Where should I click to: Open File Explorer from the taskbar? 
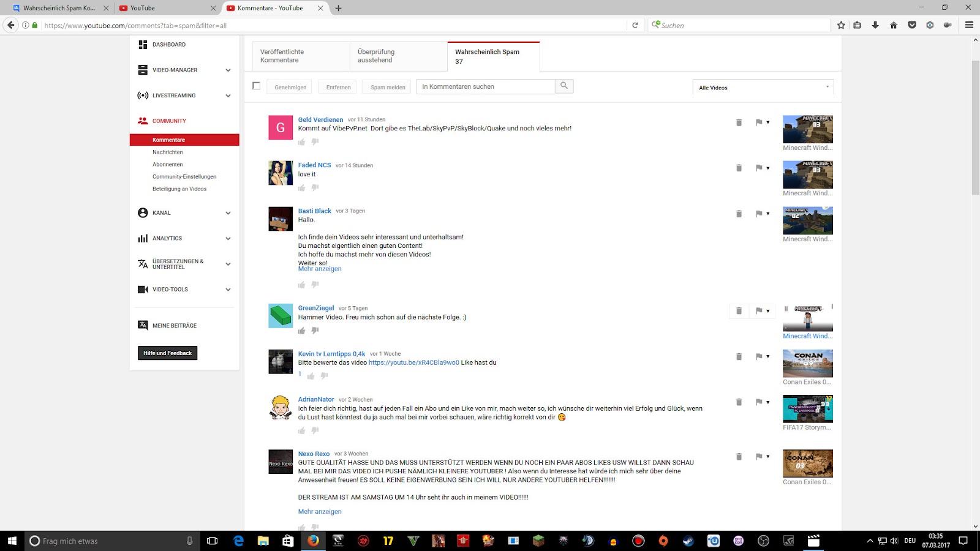(263, 541)
